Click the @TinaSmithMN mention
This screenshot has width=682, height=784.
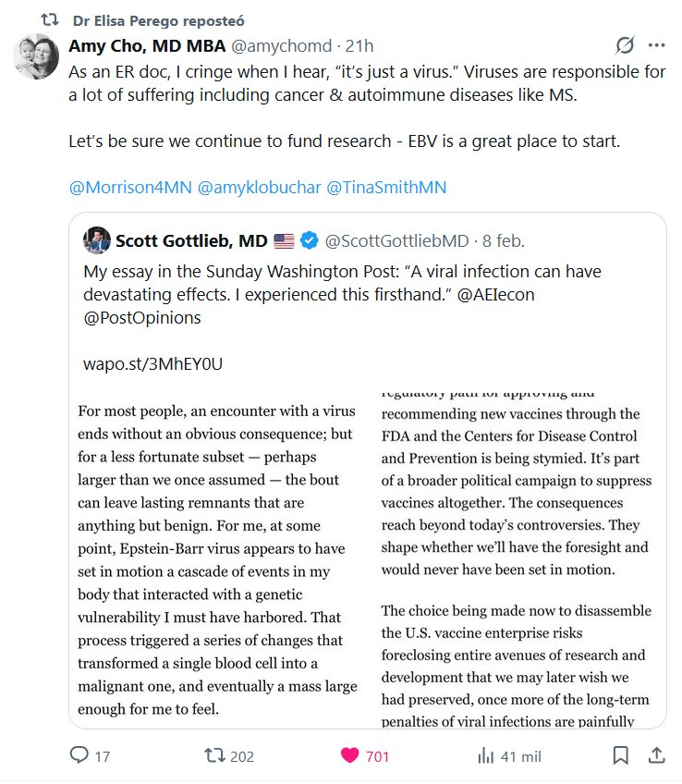click(x=386, y=187)
